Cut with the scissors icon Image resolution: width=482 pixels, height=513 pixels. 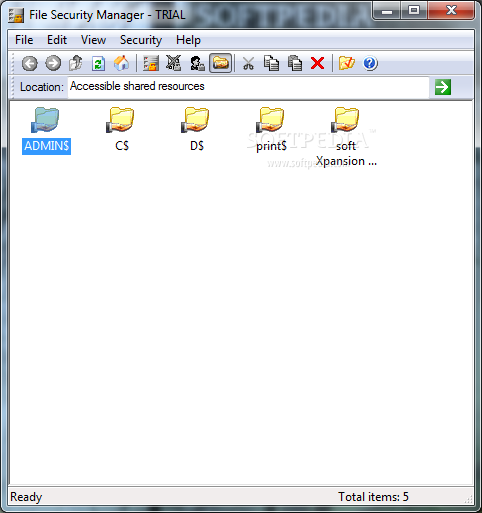[x=248, y=63]
